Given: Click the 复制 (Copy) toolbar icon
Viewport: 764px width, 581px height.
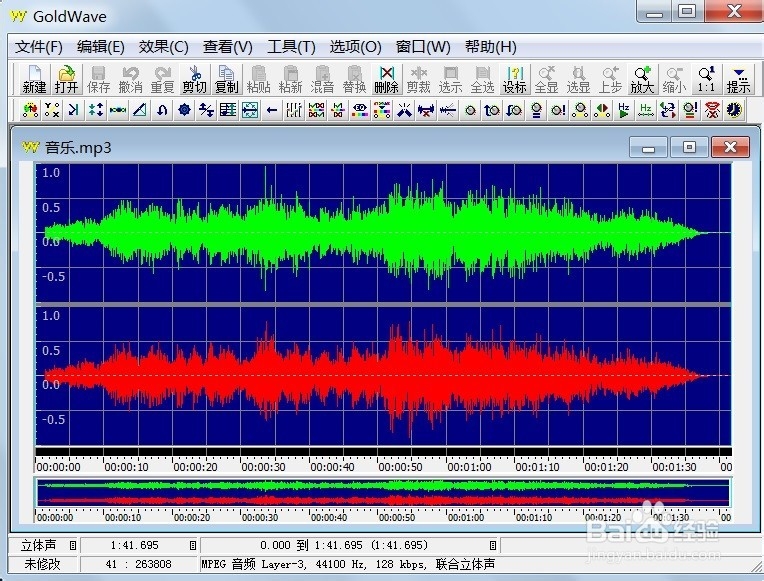Looking at the screenshot, I should pyautogui.click(x=227, y=79).
